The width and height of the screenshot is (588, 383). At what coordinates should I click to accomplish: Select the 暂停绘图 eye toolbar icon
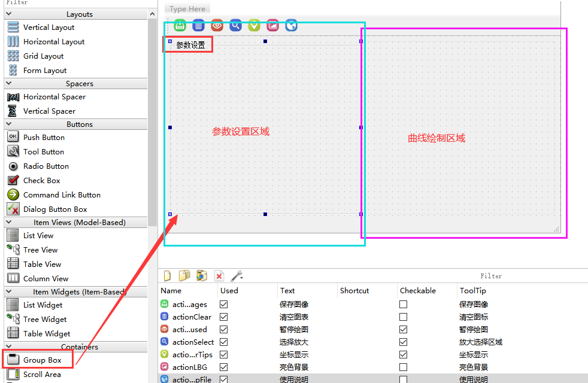216,25
